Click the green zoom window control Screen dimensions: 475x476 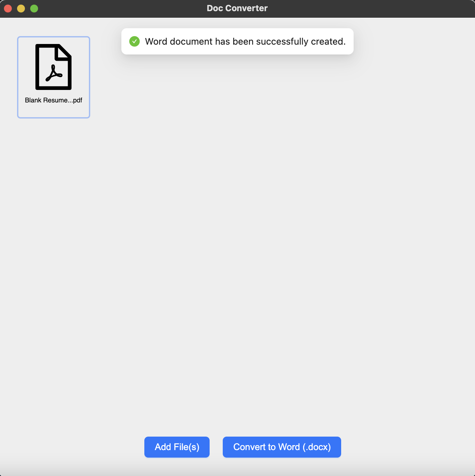[x=34, y=8]
